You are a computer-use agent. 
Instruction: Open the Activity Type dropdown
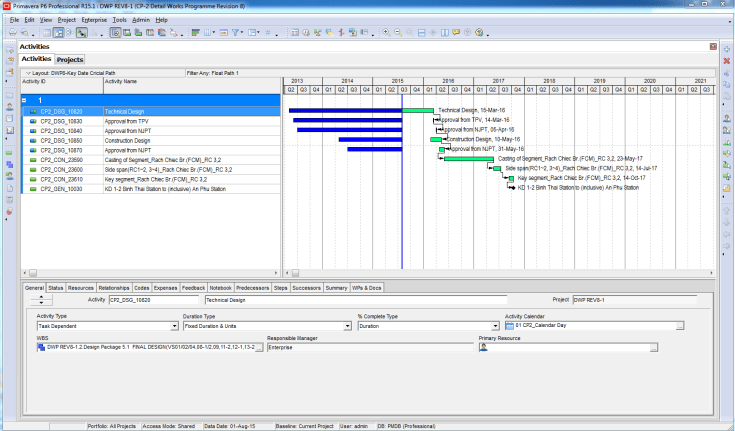tap(175, 326)
